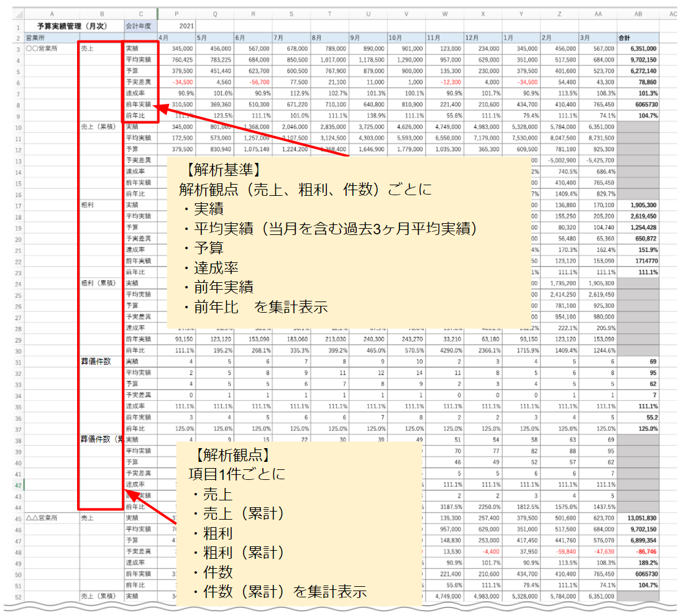Select the 会計年度 label cell
The width and height of the screenshot is (678, 616).
pyautogui.click(x=140, y=27)
